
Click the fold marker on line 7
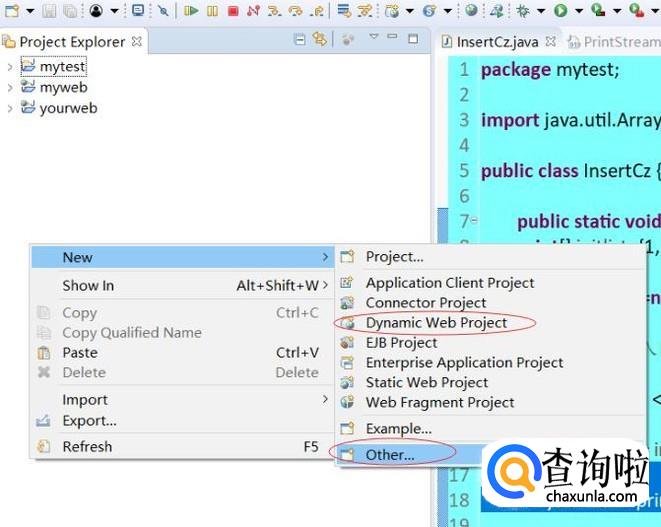[474, 220]
